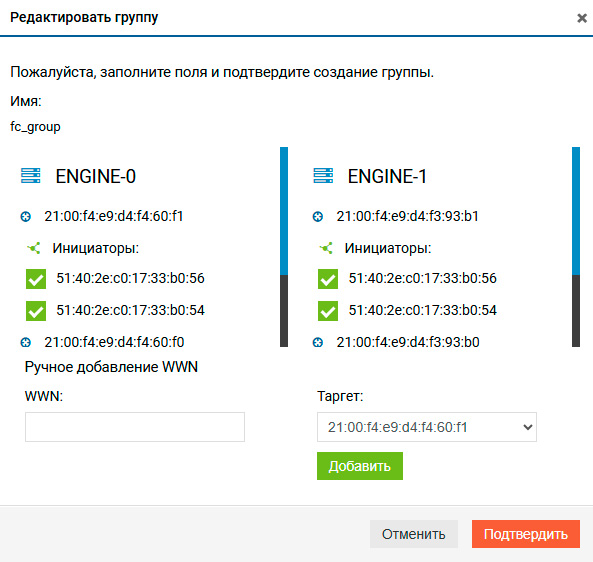The width and height of the screenshot is (593, 562).
Task: Click the Инициаторы icon under ENGINE-0
Action: point(34,248)
